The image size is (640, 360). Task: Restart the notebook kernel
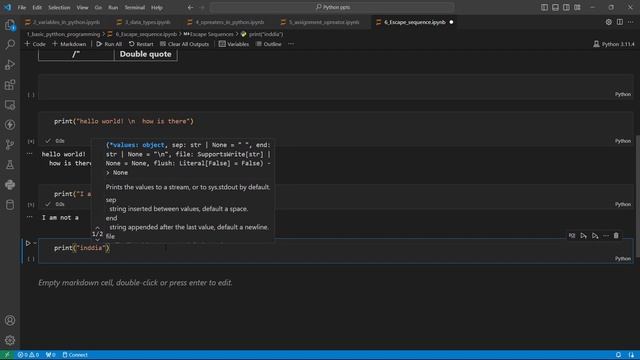(x=141, y=44)
